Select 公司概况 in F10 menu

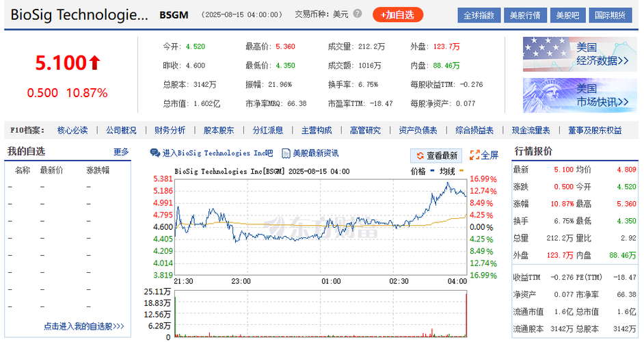click(x=121, y=131)
